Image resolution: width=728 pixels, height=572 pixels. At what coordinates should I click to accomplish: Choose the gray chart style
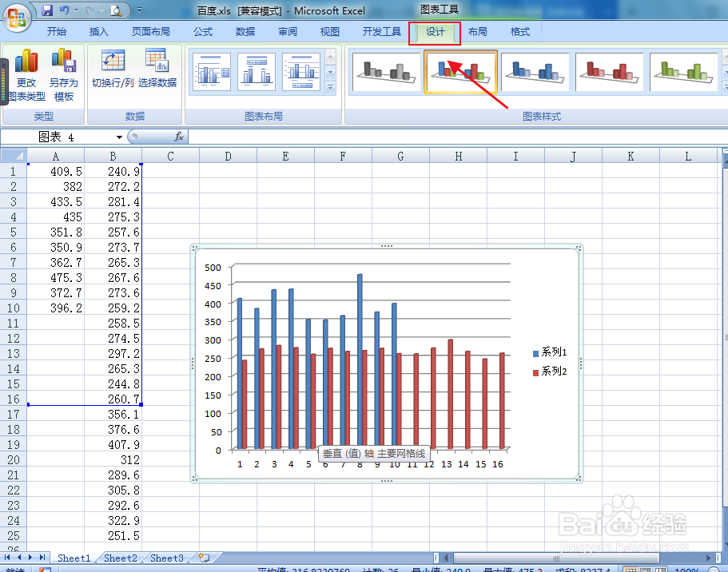click(x=386, y=72)
